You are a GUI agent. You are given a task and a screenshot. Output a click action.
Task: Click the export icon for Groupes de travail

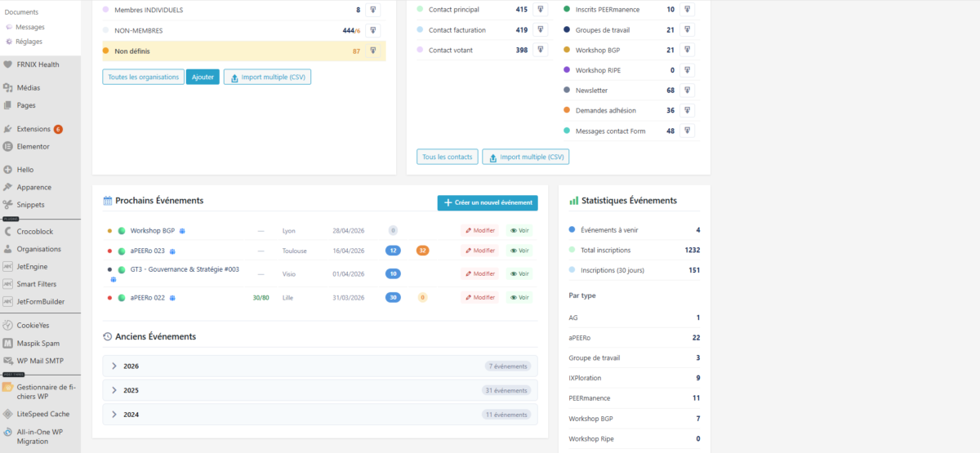687,30
